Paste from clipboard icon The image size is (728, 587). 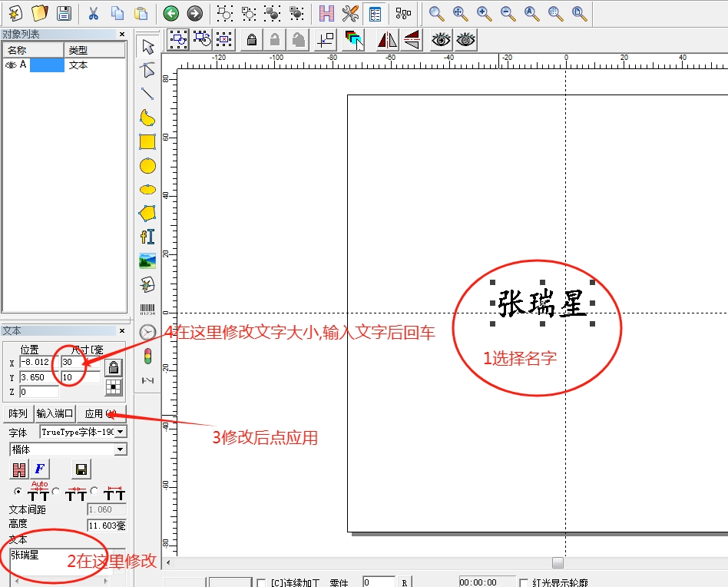[141, 14]
